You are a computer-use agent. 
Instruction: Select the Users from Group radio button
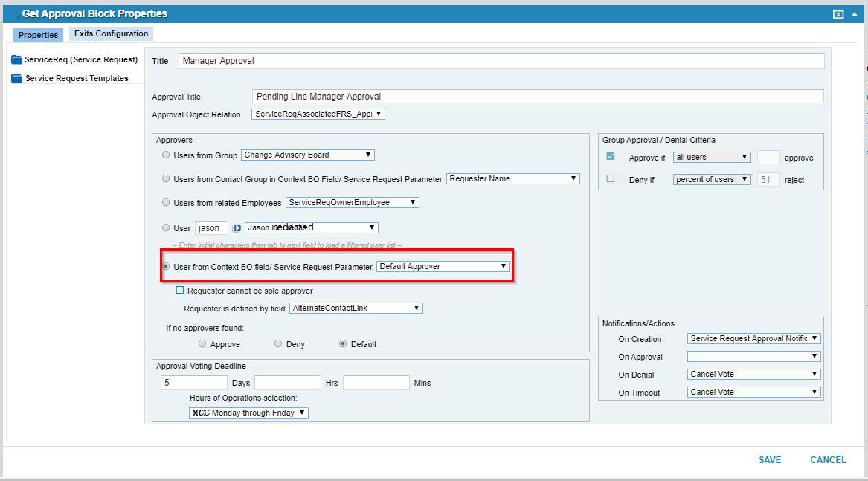[x=166, y=155]
